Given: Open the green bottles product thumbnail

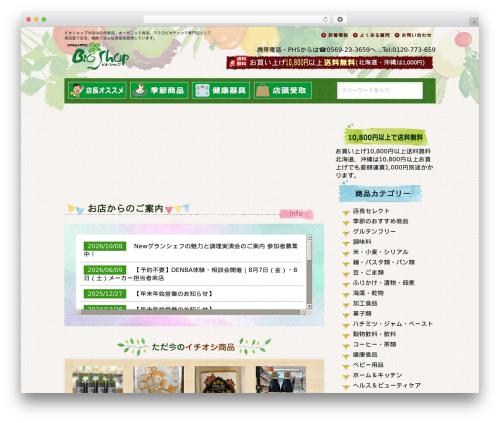Looking at the screenshot, I should 98,379.
